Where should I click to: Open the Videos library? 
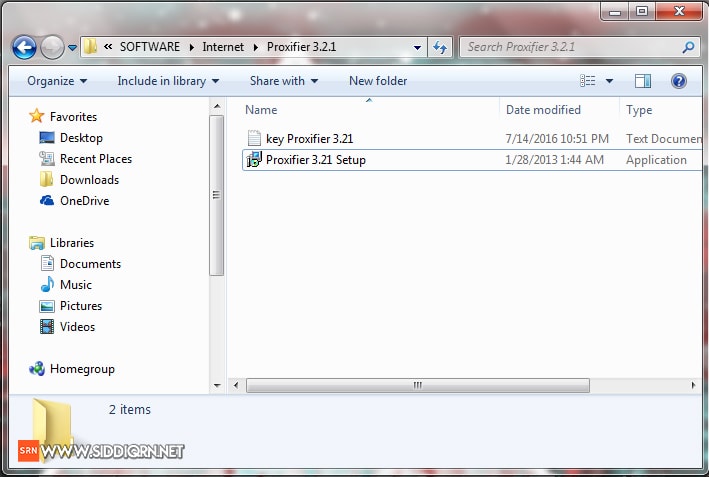coord(77,327)
